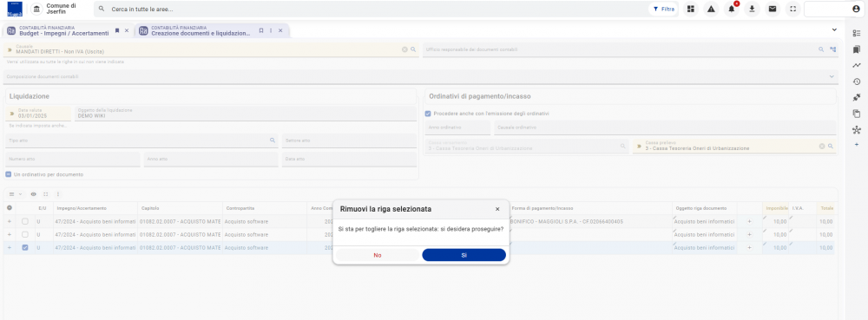This screenshot has height=320, width=868.
Task: Search in the Causale field
Action: pos(413,49)
